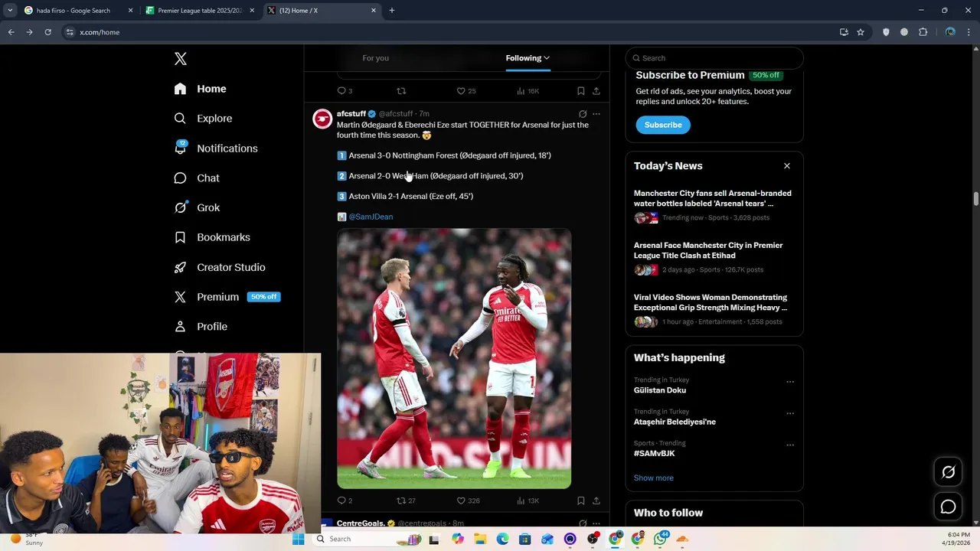Open the Chrome tab search dropdown arrow
Image resolution: width=980 pixels, height=551 pixels.
[10, 11]
